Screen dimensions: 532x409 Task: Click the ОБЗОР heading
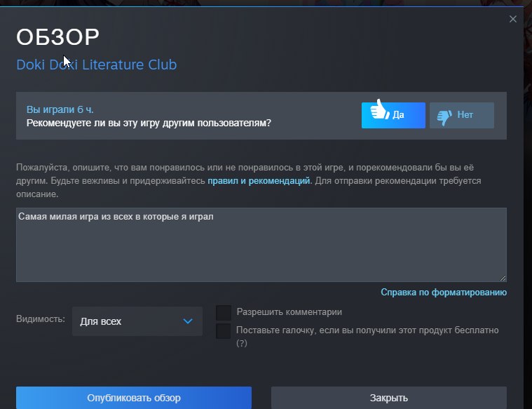tap(57, 36)
